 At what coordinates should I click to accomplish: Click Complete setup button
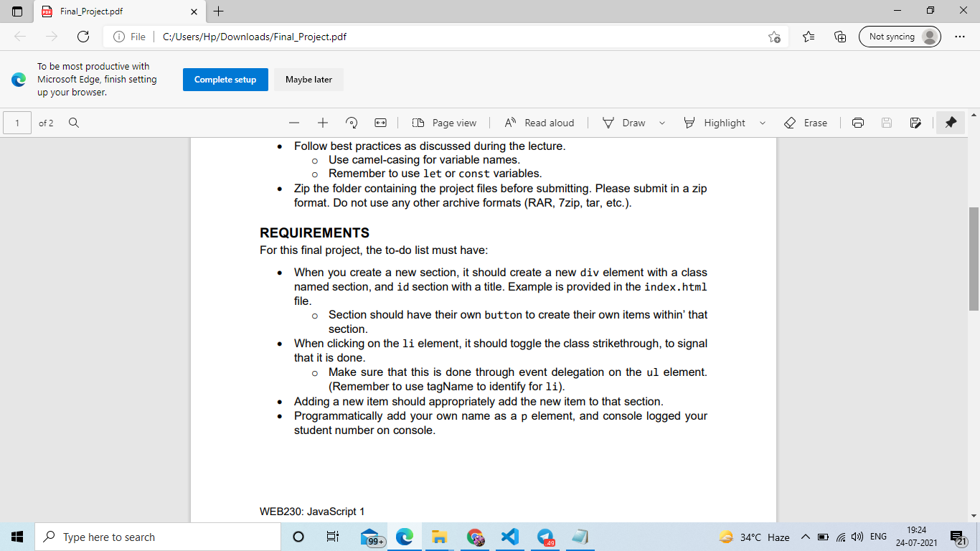[225, 80]
